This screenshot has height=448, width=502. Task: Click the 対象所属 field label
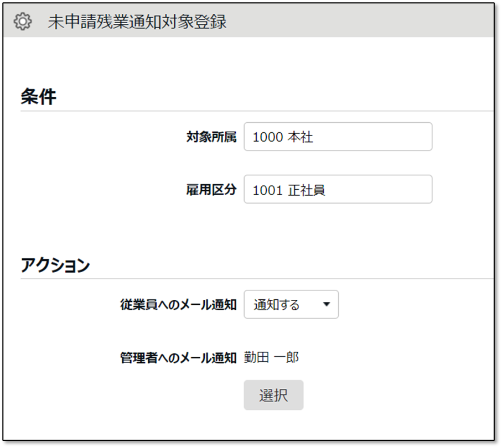click(x=211, y=137)
